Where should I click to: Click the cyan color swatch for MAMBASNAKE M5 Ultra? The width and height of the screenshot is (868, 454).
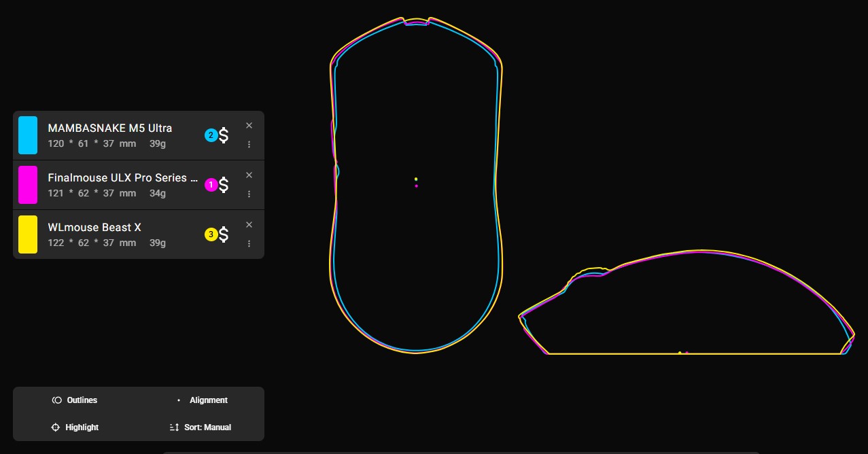[x=28, y=135]
